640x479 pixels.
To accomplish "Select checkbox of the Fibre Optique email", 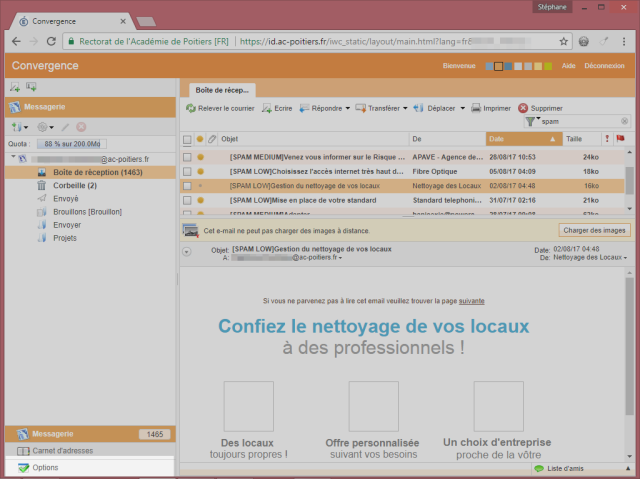I will (x=187, y=171).
